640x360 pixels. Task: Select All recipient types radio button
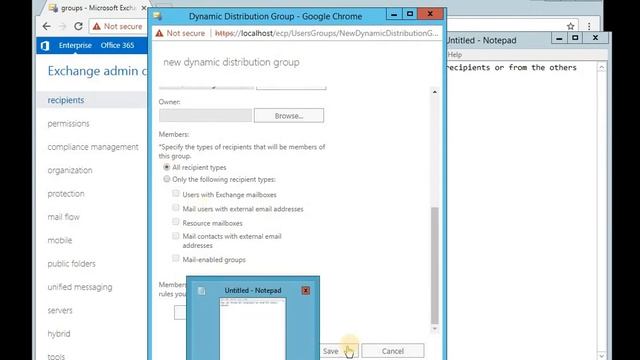167,167
